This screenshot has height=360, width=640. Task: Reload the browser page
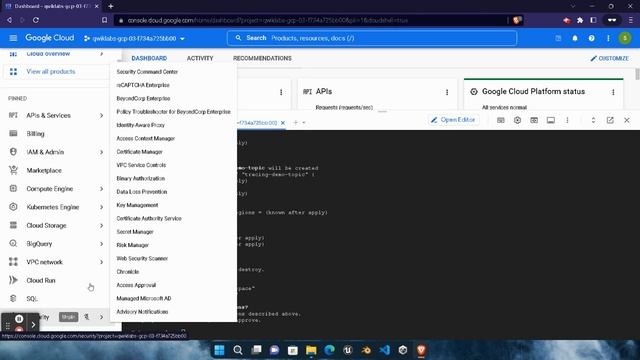point(36,20)
